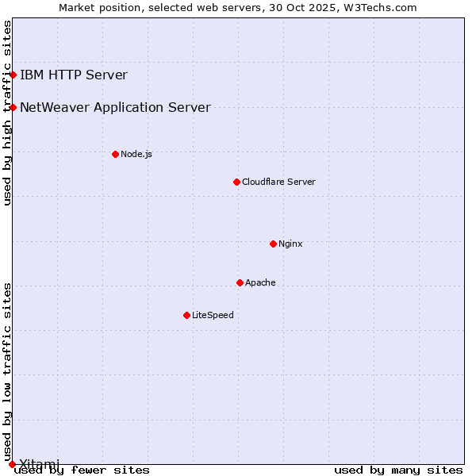
Task: Click the Nginx text label
Action: pos(290,244)
